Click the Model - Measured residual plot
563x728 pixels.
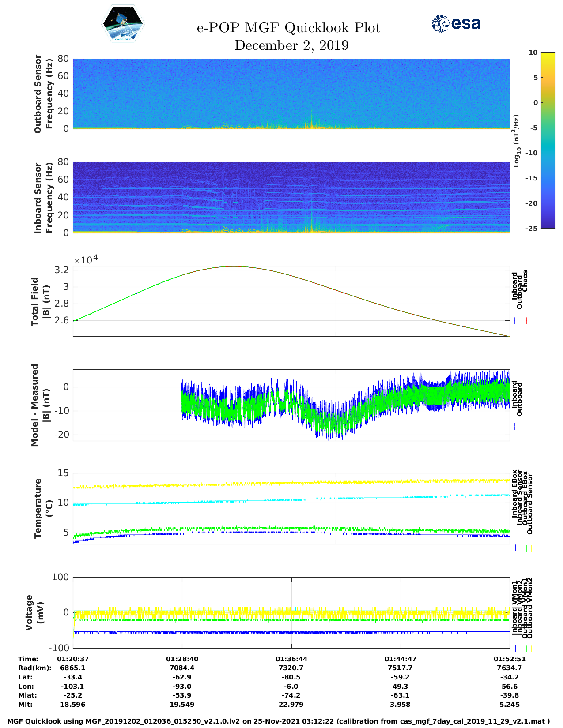tap(291, 405)
